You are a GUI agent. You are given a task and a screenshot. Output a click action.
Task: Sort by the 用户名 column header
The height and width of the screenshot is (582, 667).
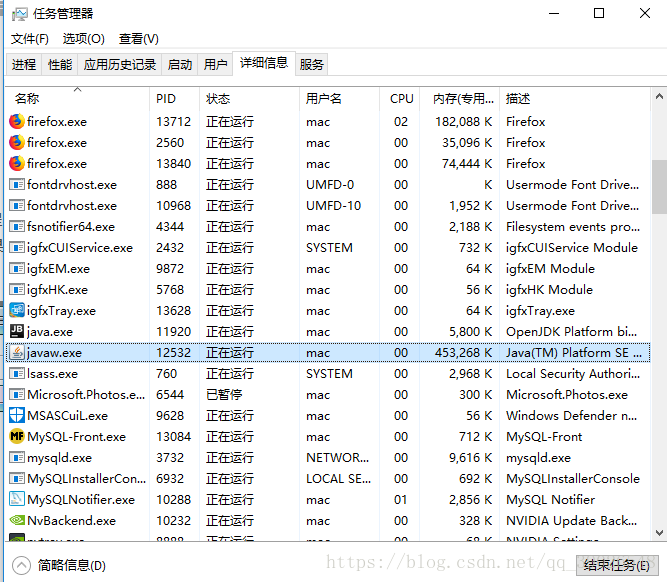(339, 99)
